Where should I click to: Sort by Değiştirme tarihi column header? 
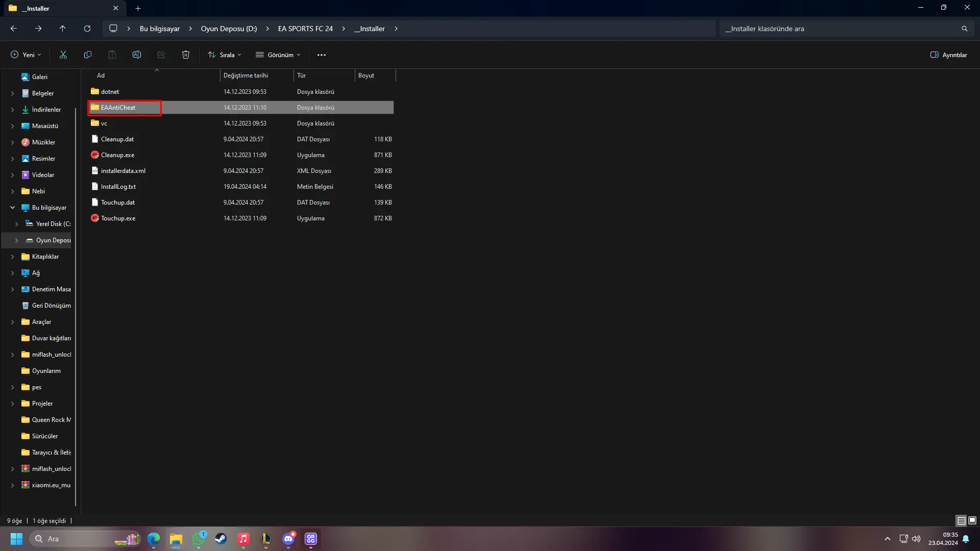(x=257, y=76)
